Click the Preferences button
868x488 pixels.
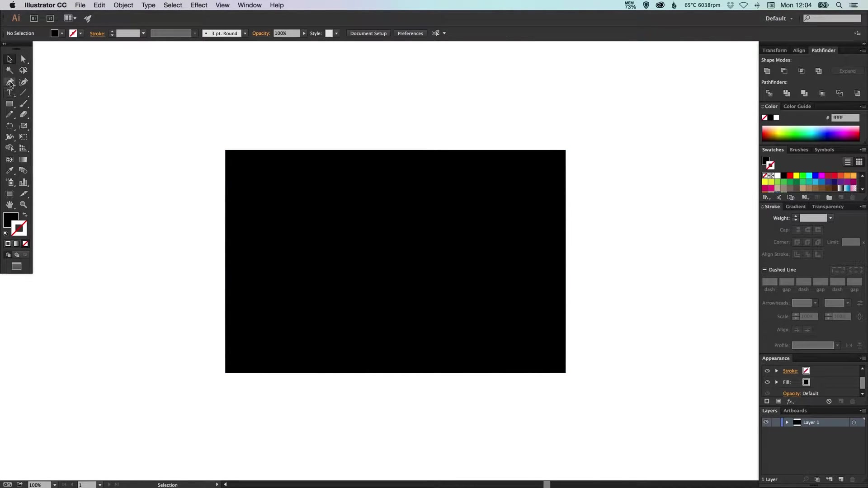410,33
